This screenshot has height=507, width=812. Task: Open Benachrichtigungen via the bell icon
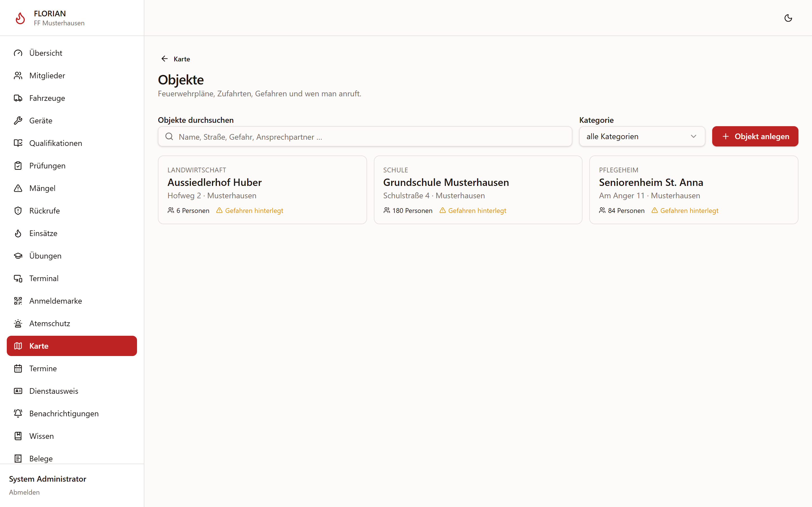click(18, 413)
